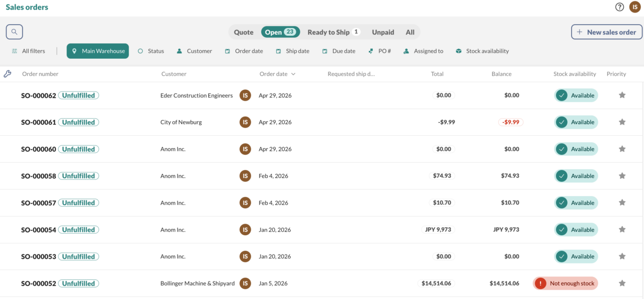
Task: Create a New sales order
Action: (x=606, y=32)
